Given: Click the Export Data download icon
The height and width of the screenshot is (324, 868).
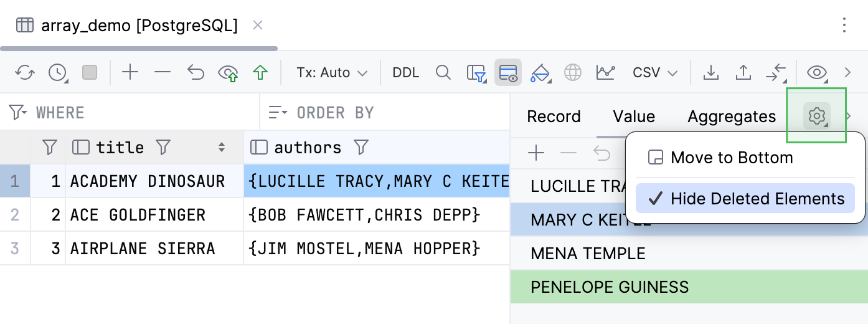Looking at the screenshot, I should point(710,73).
